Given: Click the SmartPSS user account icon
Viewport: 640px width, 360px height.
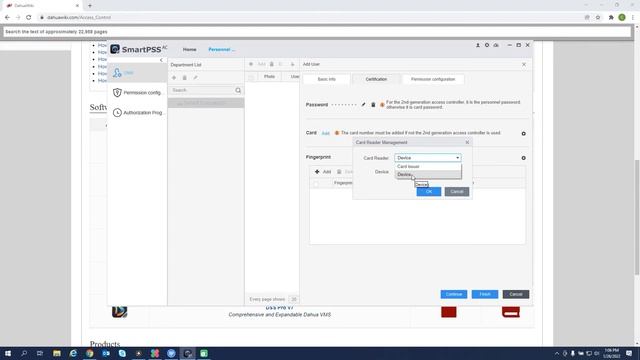Looking at the screenshot, I should click(x=478, y=45).
